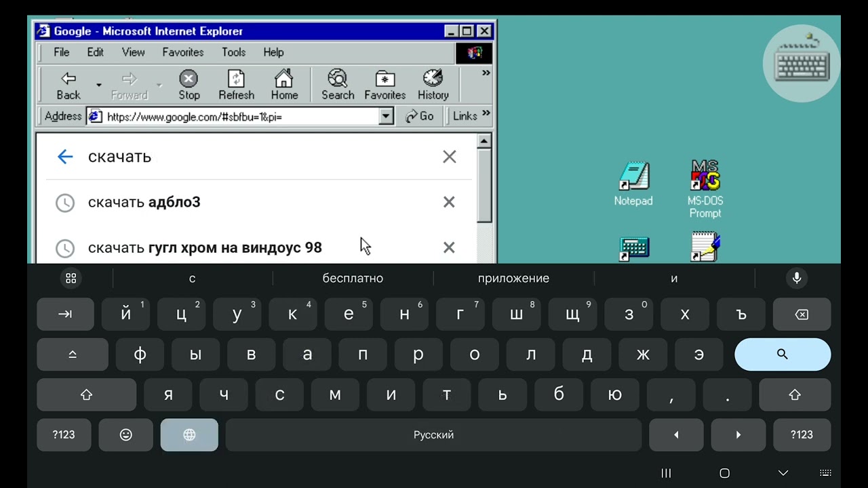The width and height of the screenshot is (868, 488).
Task: Click the blue back arrow in Google search
Action: tap(65, 157)
